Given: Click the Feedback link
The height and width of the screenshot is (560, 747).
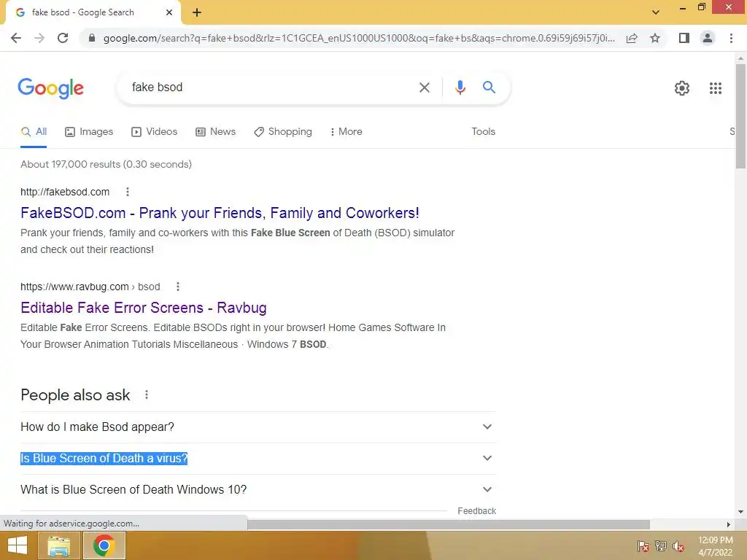Looking at the screenshot, I should 476,511.
